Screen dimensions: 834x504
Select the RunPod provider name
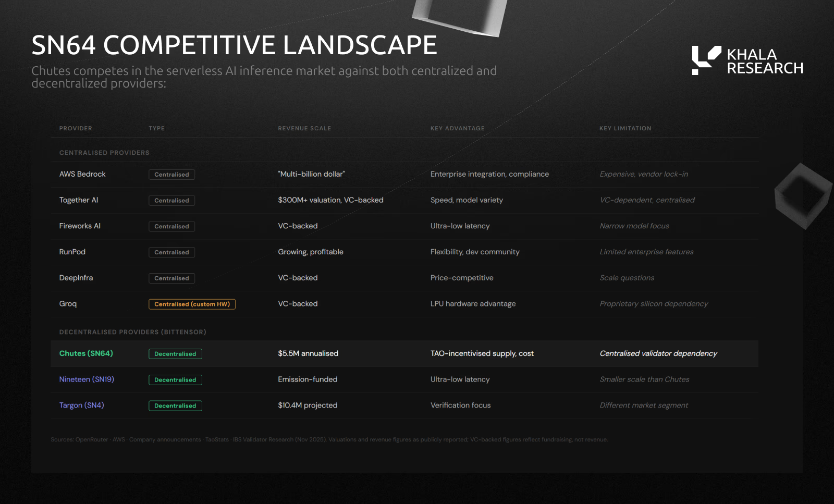[72, 252]
